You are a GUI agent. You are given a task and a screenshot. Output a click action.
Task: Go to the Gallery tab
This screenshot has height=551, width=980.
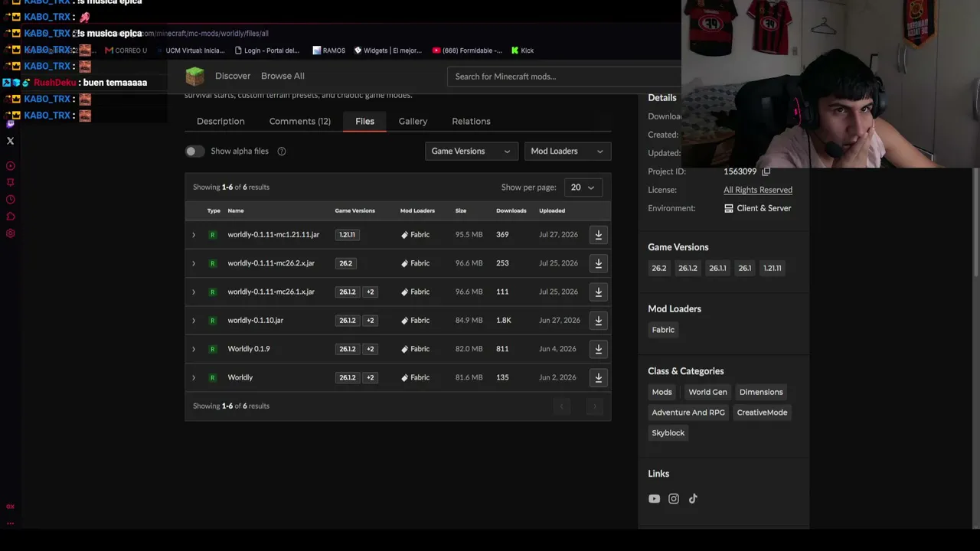click(x=413, y=121)
